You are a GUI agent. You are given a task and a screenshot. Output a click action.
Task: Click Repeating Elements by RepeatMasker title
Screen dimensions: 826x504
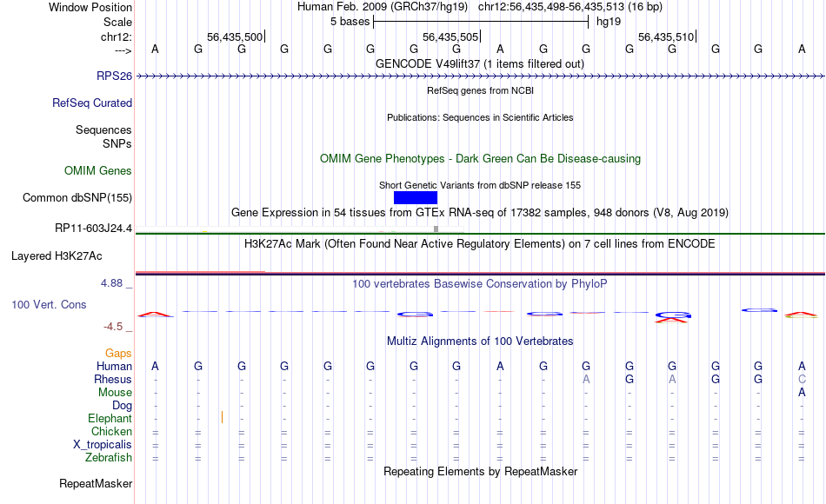[x=480, y=471]
